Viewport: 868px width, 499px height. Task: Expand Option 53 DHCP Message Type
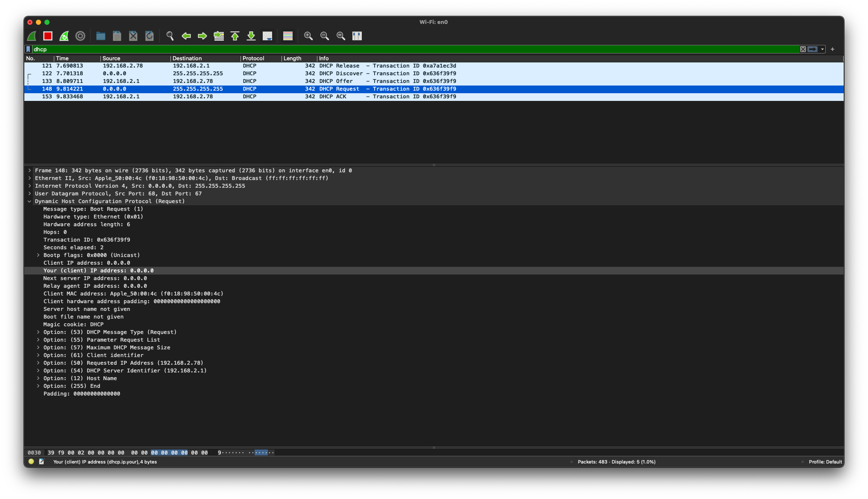pos(38,332)
